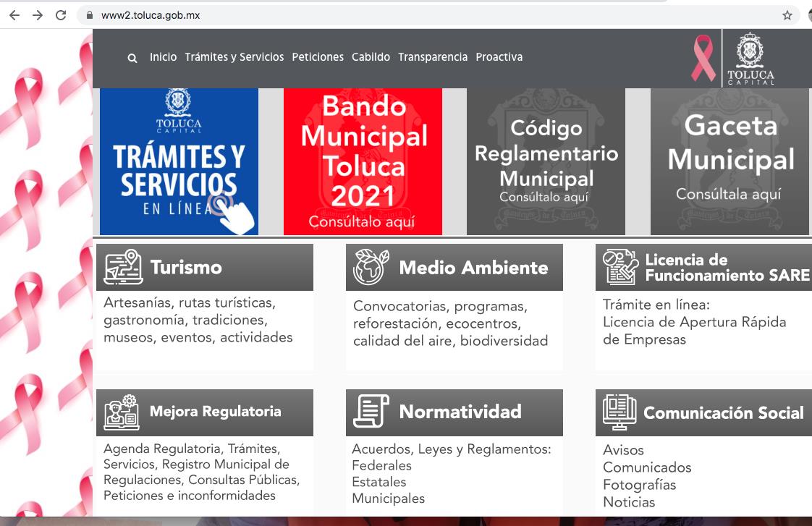Screen dimensions: 812x526
Task: Click the Comunicación Social monitor icon
Action: (x=619, y=412)
